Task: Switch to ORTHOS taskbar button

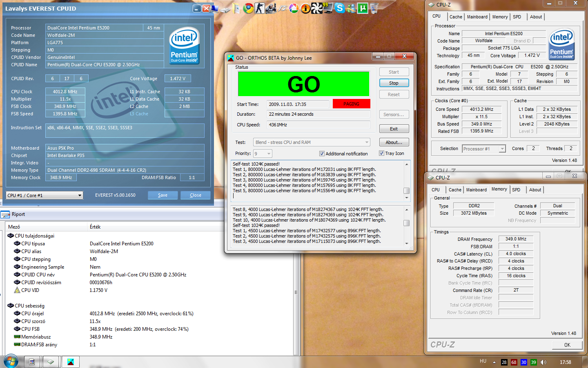Action: (x=70, y=362)
